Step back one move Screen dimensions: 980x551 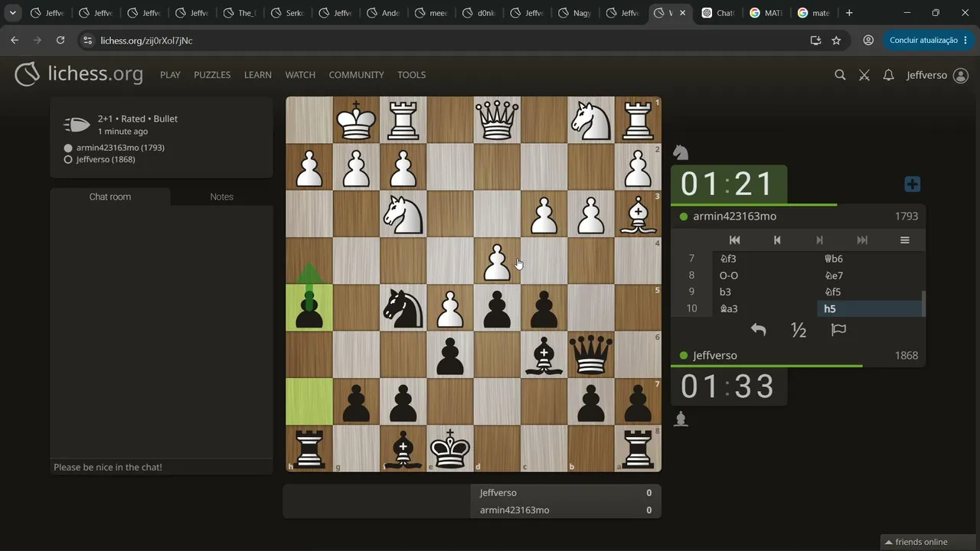777,240
